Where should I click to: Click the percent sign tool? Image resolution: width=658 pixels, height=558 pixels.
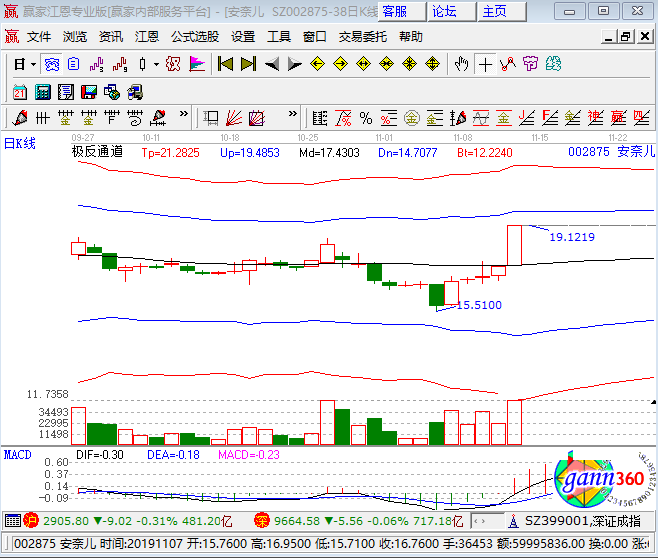(366, 118)
